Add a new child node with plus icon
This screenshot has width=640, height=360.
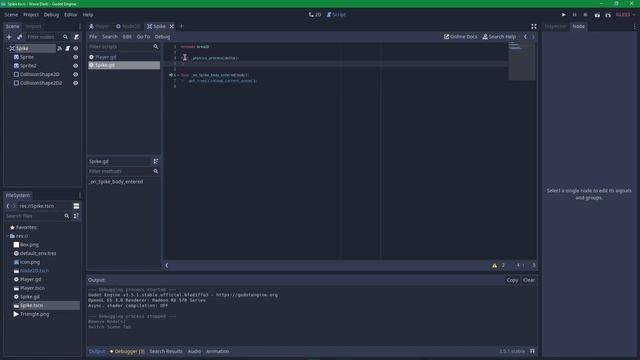[9, 37]
